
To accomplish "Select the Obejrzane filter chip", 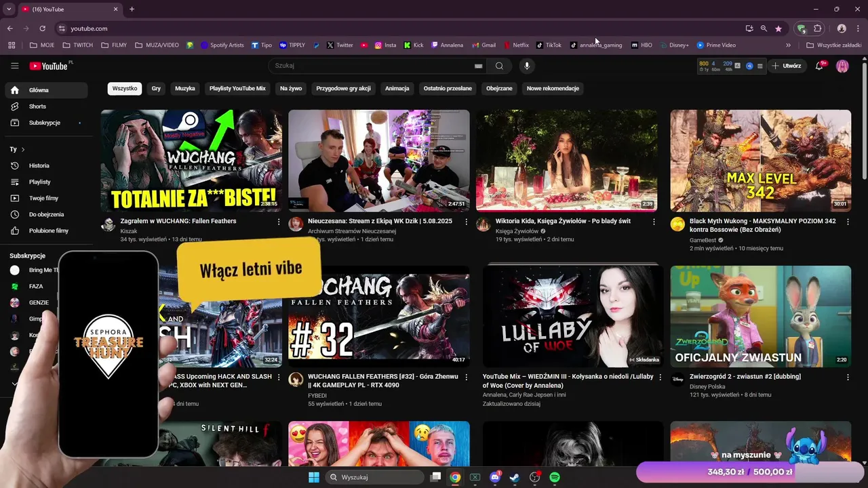I will point(499,88).
